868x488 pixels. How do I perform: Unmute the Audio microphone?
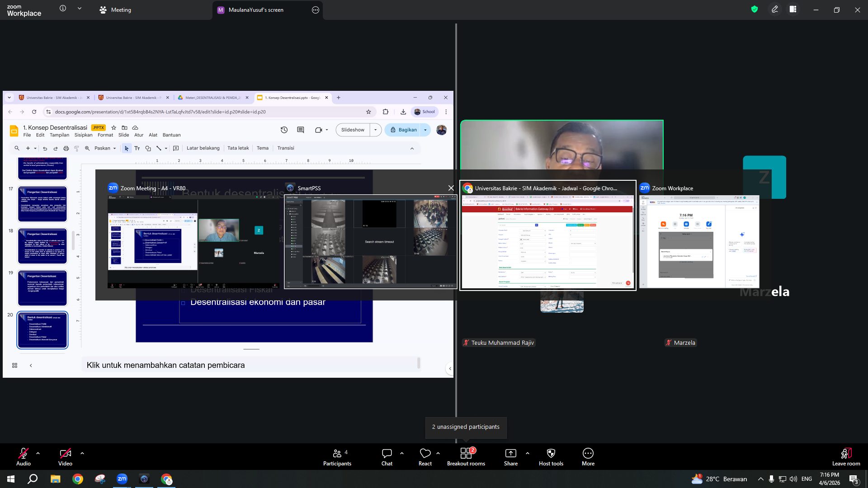pos(24,456)
